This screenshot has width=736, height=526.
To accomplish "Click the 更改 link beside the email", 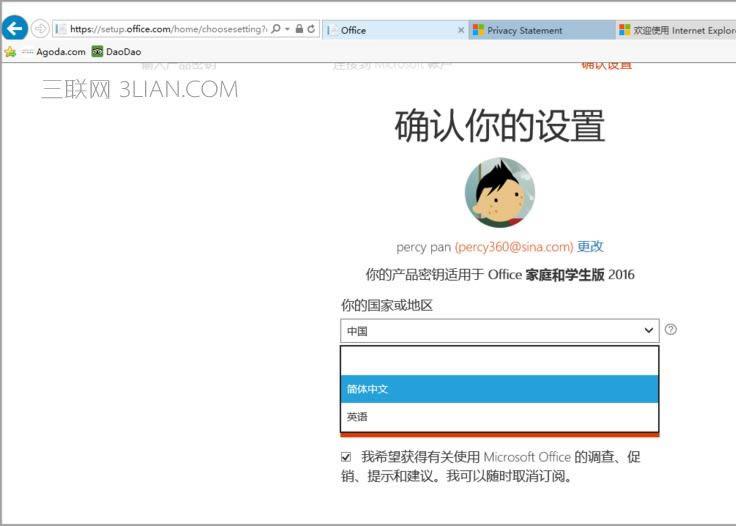I will (590, 246).
